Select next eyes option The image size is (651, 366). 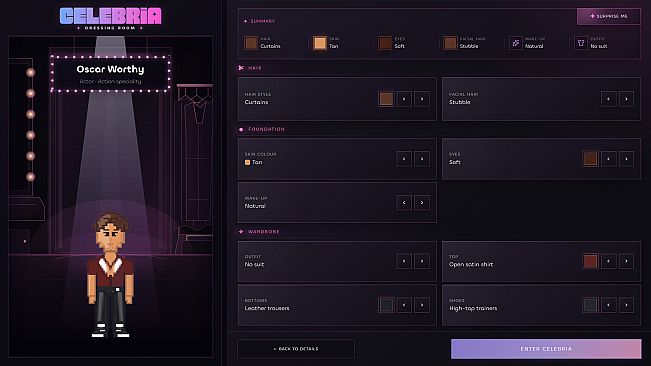tap(627, 159)
